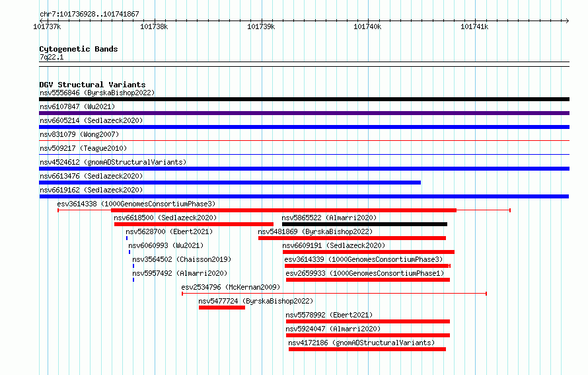Select the blue nsv6619162 variant bar
The height and width of the screenshot is (375, 588).
point(304,196)
